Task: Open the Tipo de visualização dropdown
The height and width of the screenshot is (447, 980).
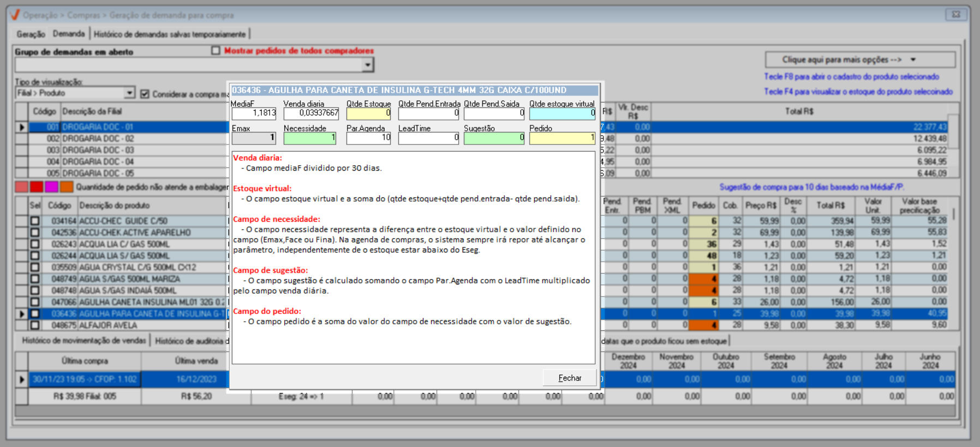Action: (129, 93)
